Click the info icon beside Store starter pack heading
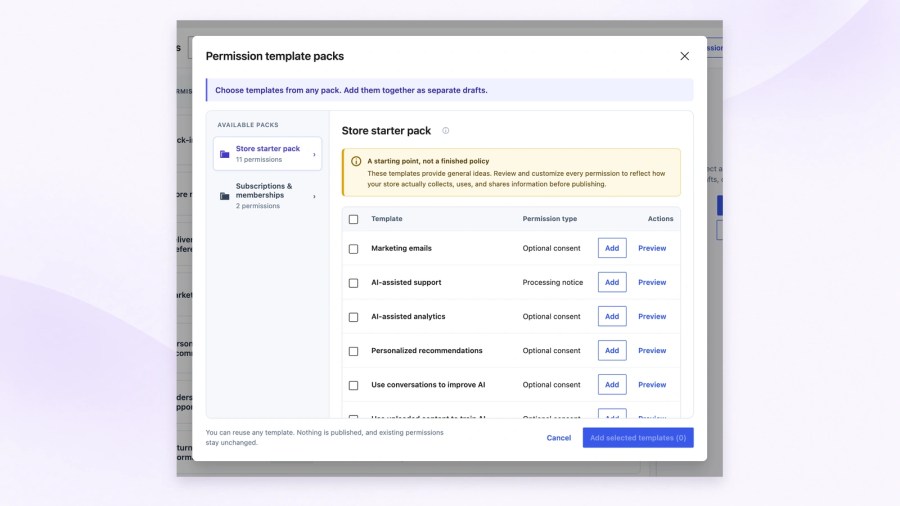 point(445,131)
